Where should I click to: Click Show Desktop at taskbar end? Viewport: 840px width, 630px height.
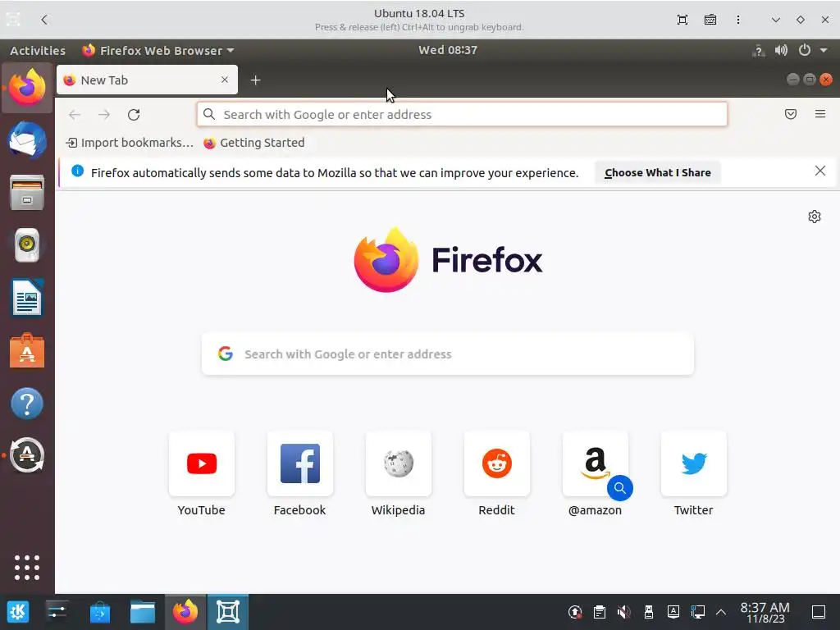point(819,612)
